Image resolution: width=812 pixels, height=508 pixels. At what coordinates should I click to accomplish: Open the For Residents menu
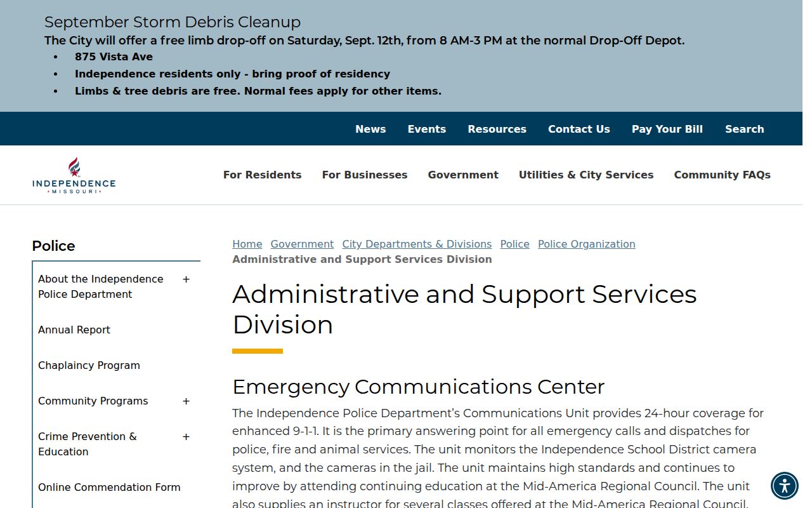[263, 175]
